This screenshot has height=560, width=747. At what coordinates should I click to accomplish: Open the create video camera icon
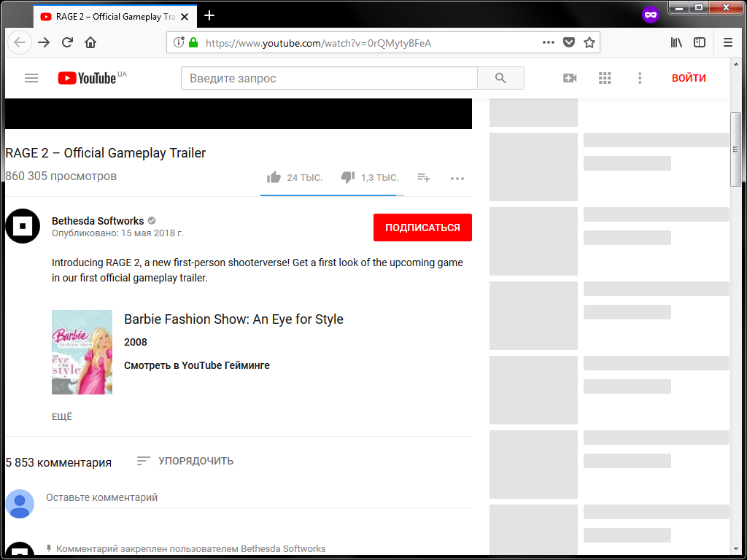569,78
